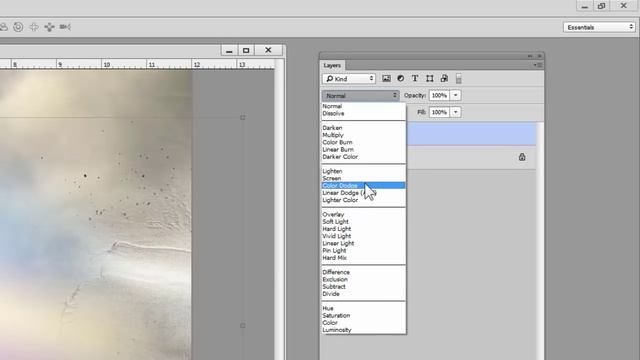The width and height of the screenshot is (640, 360).
Task: Choose Multiply blend mode
Action: click(364, 135)
